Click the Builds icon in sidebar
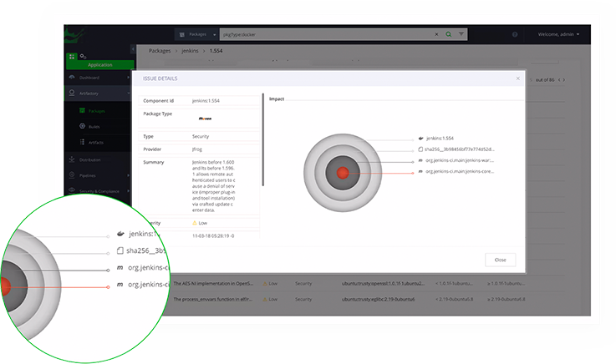The height and width of the screenshot is (364, 616). 82,126
